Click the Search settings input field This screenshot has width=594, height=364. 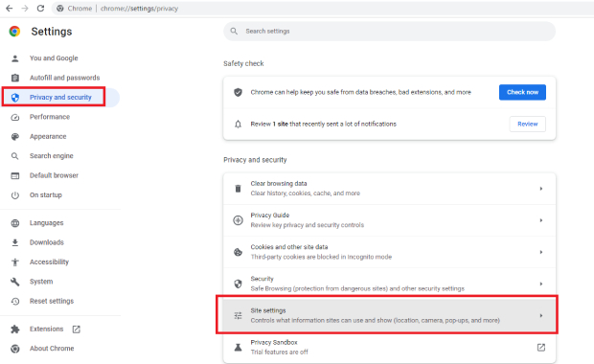[x=389, y=31]
